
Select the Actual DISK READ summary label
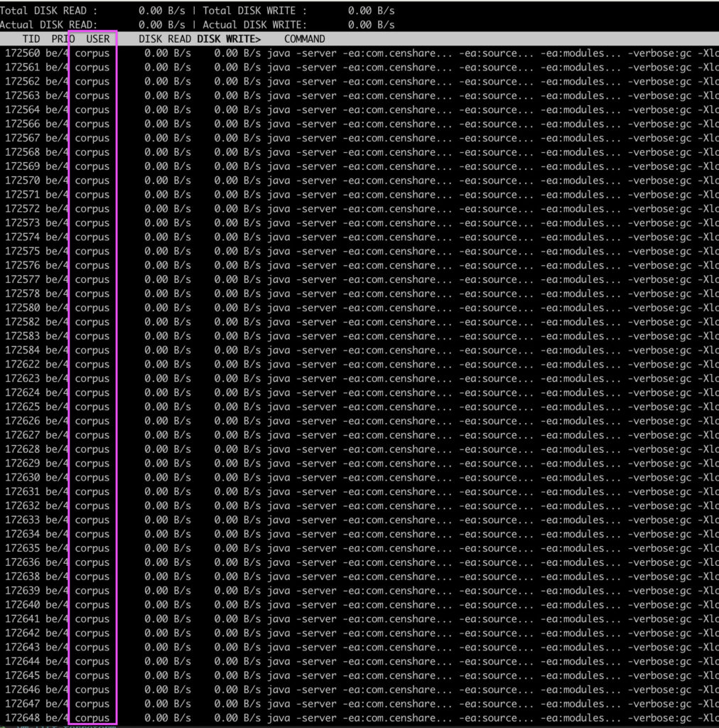click(49, 25)
